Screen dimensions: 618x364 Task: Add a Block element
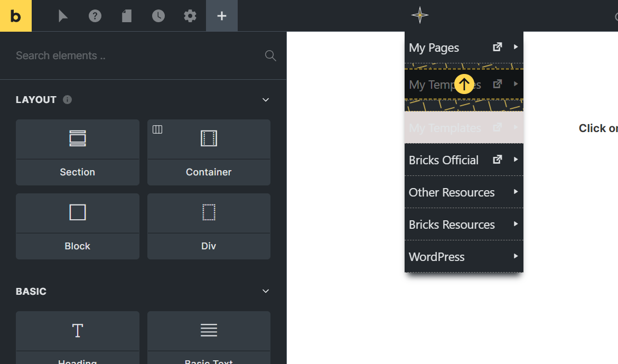[x=78, y=226]
